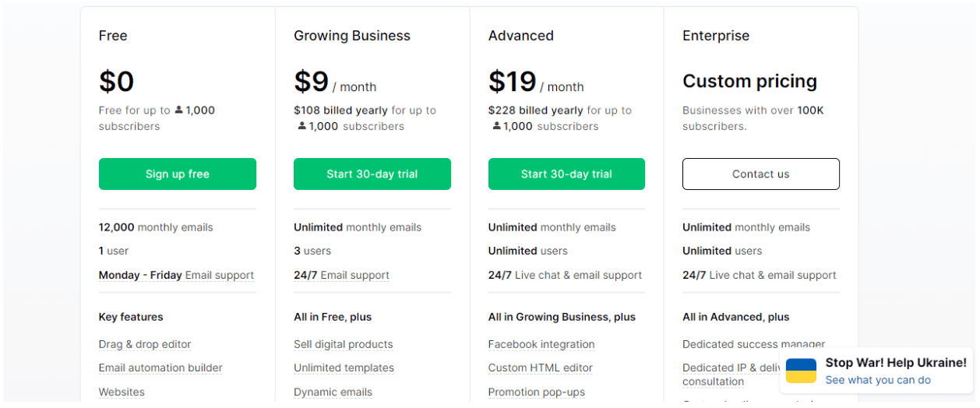Viewport: 980px width, 408px height.
Task: Click Facebook integration feature
Action: [x=541, y=344]
